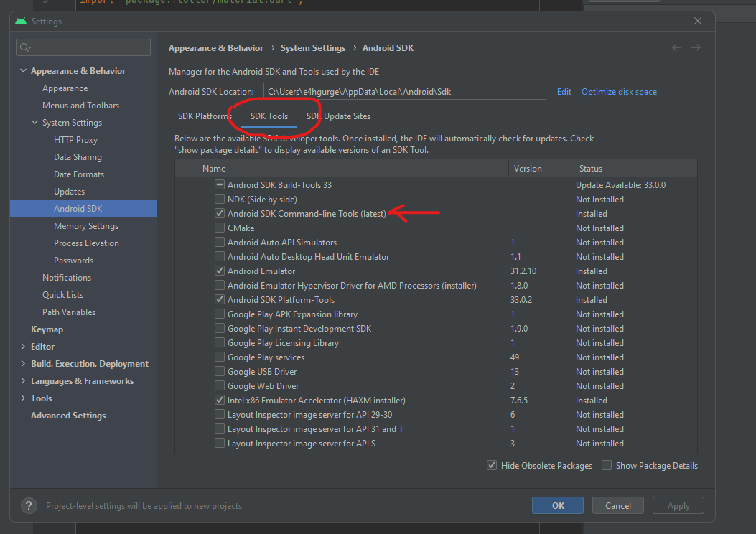Click the forward navigation arrow
756x534 pixels.
[x=696, y=47]
